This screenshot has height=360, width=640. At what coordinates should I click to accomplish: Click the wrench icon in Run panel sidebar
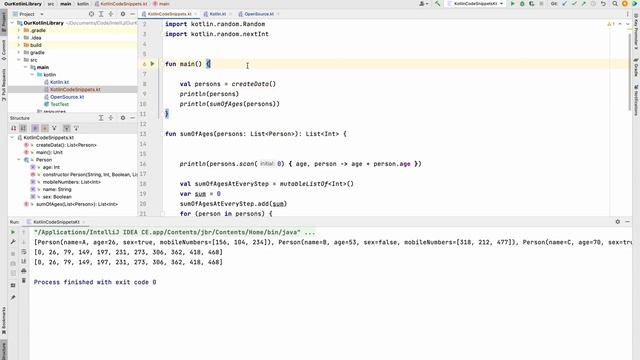click(x=13, y=242)
